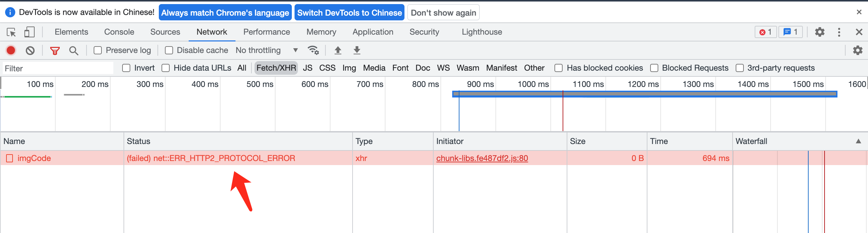Click Export HAR download icon

click(x=357, y=50)
